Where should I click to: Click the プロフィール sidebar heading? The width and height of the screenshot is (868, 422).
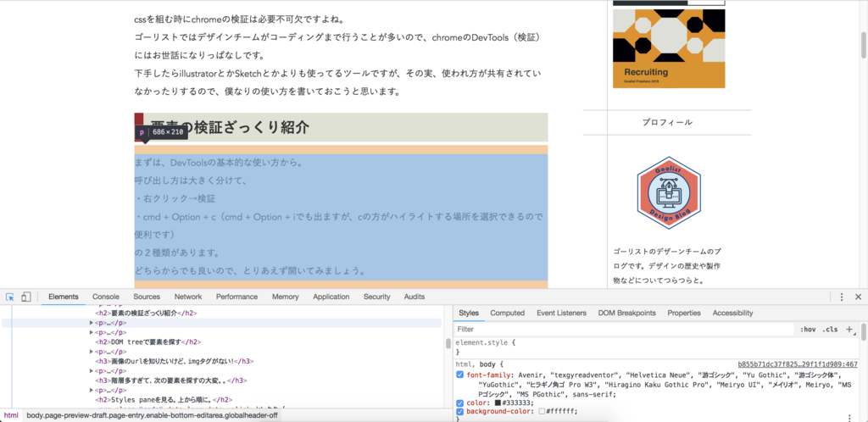(667, 122)
